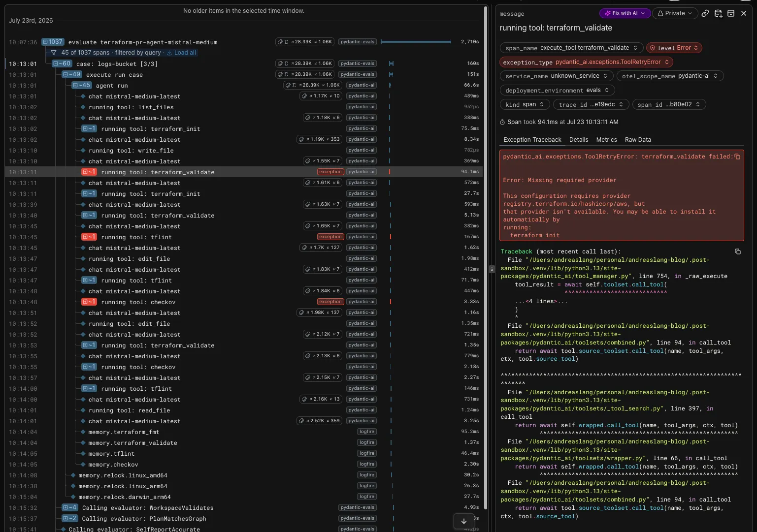Click the filter funnel icon on spans summary

point(54,53)
